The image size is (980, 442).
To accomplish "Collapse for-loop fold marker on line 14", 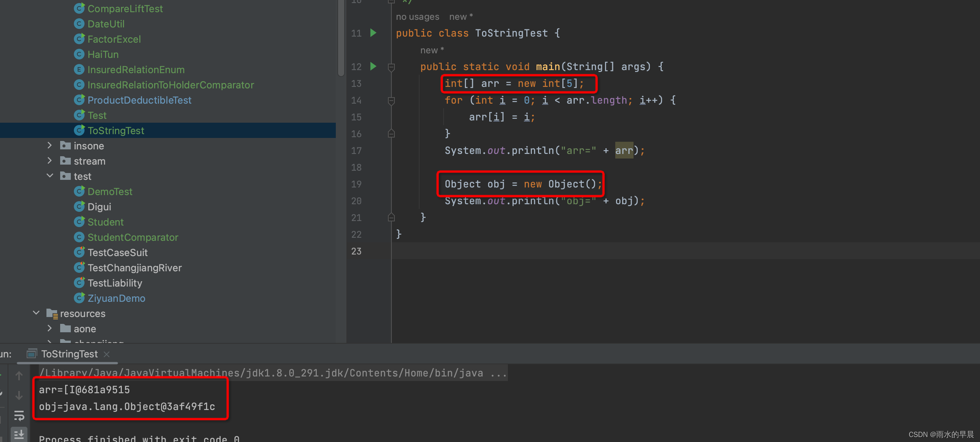I will click(391, 101).
